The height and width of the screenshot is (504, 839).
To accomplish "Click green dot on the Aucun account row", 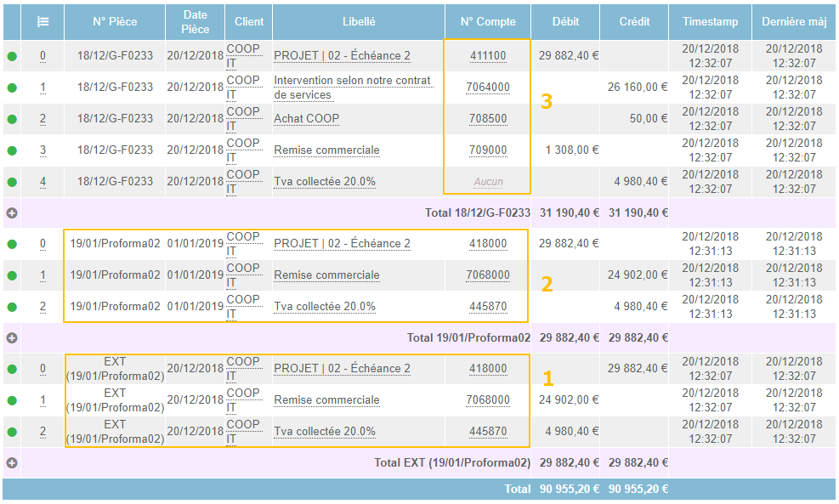I will click(x=12, y=183).
